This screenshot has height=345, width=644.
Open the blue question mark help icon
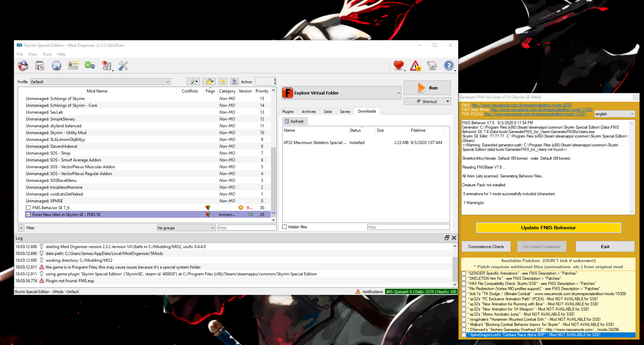(x=449, y=66)
